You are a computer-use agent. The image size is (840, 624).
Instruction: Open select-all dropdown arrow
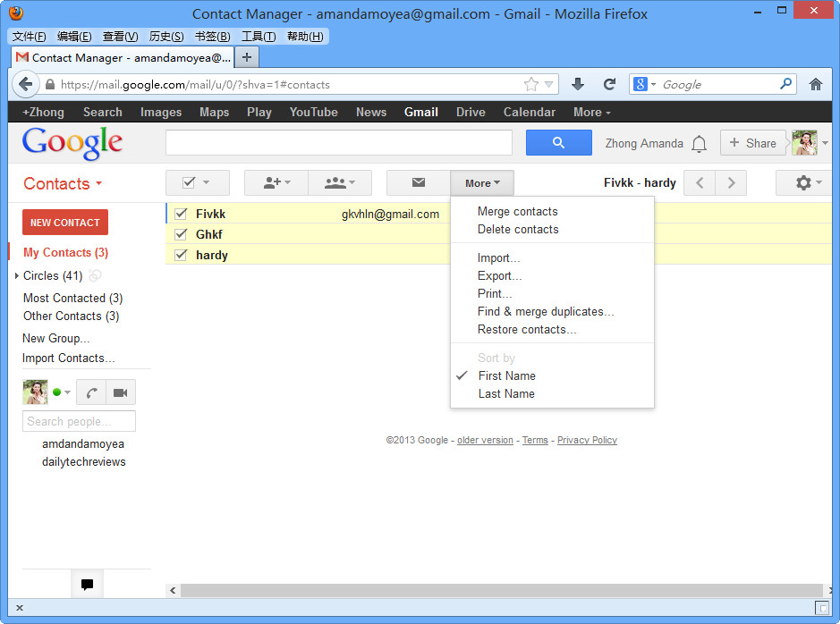pos(207,182)
